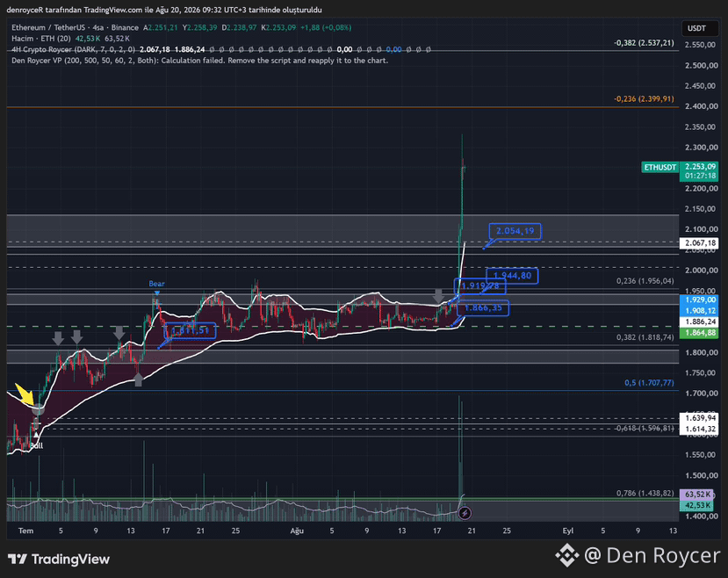Click the 4H Crypto Roycer indicator legend
728x578 pixels.
[74, 49]
